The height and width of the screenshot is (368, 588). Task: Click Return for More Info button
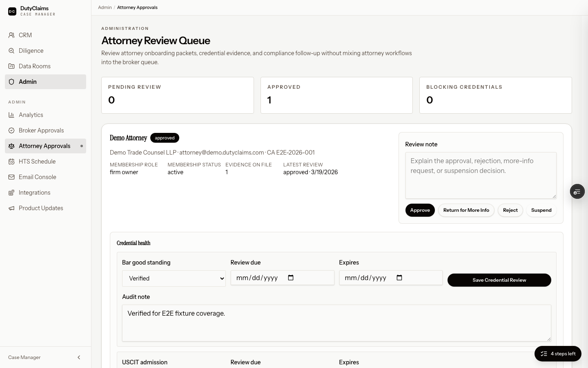[466, 210]
